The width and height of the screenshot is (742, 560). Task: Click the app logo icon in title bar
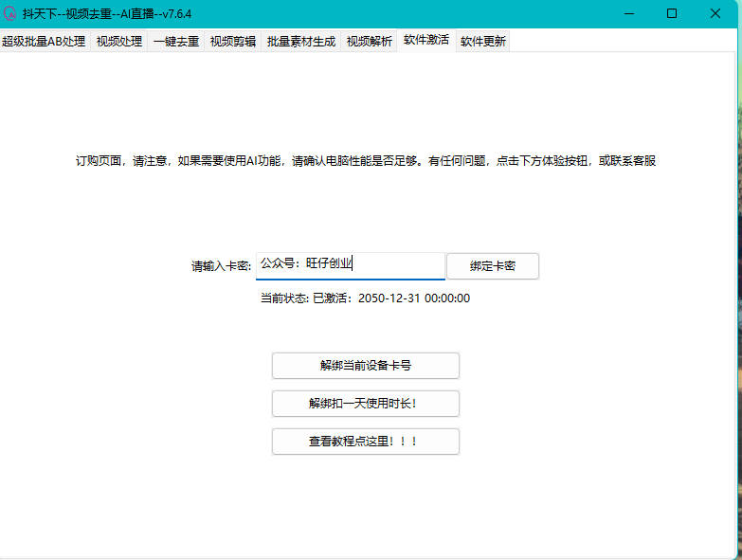point(11,13)
